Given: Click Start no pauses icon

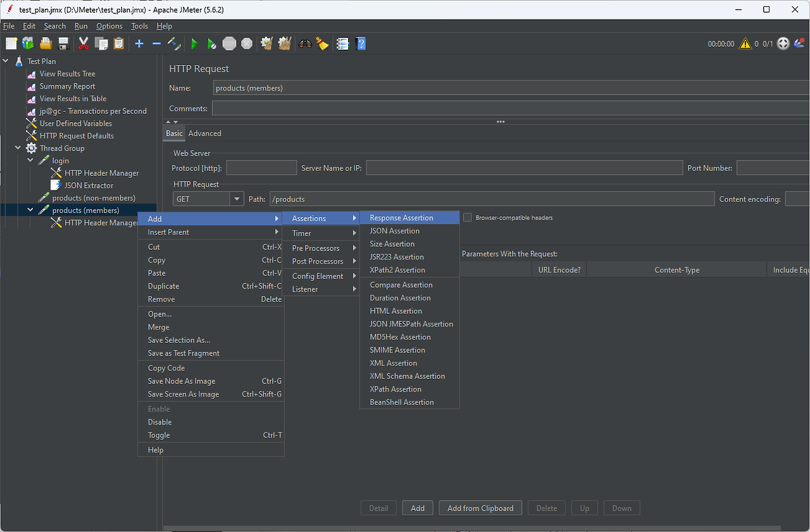Looking at the screenshot, I should 212,44.
